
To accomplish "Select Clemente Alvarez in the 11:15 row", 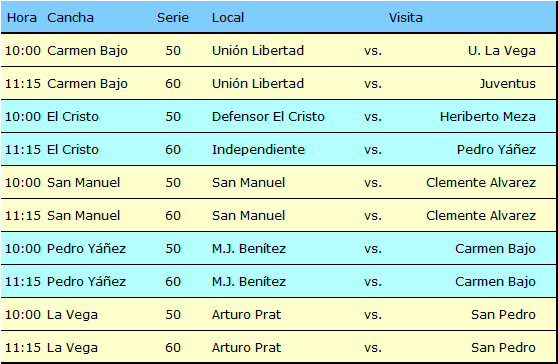I will click(481, 216).
